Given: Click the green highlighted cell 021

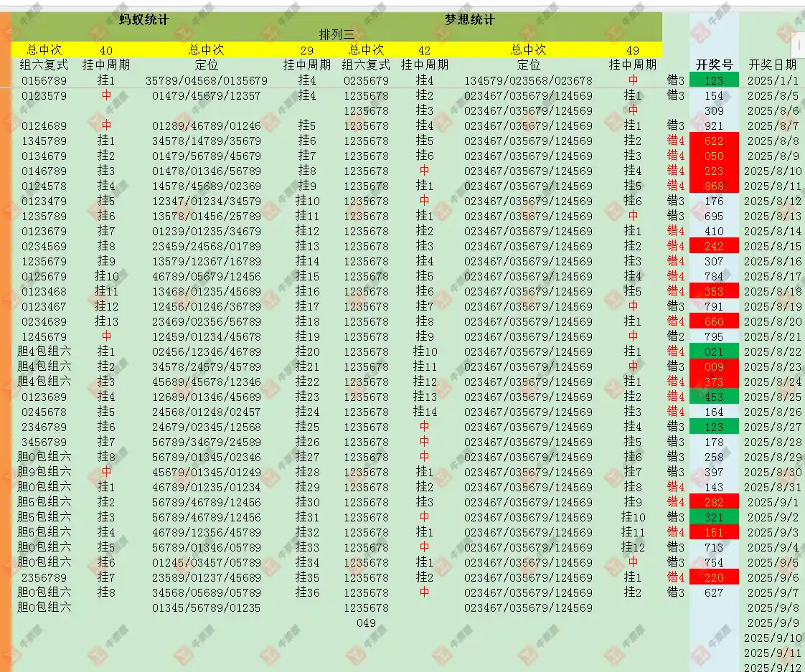Looking at the screenshot, I should pos(714,351).
